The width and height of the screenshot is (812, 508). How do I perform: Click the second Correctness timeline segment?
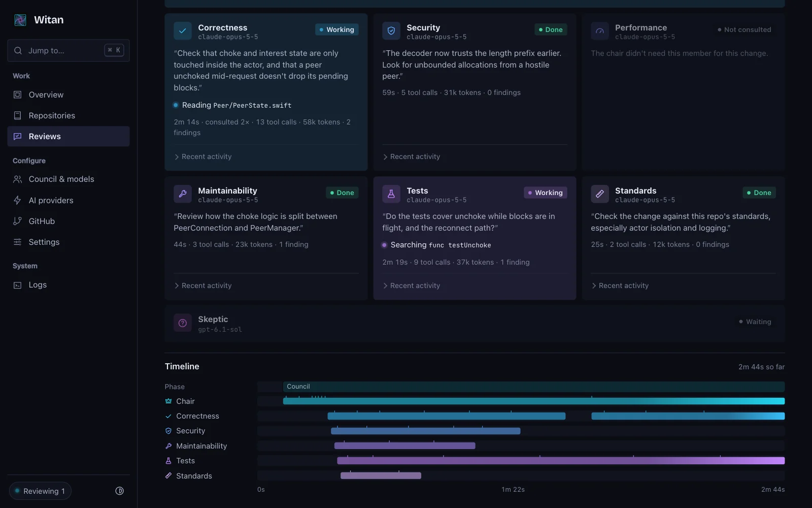coord(688,416)
